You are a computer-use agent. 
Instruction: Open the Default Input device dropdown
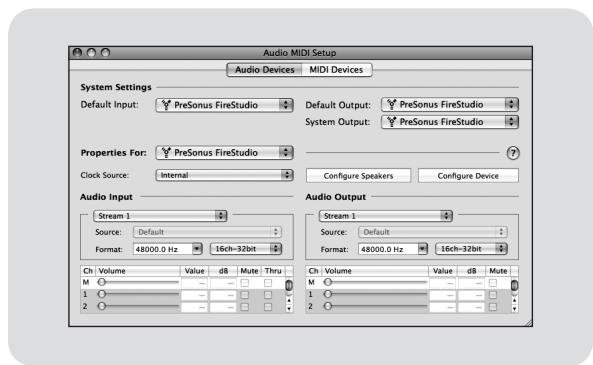[224, 105]
